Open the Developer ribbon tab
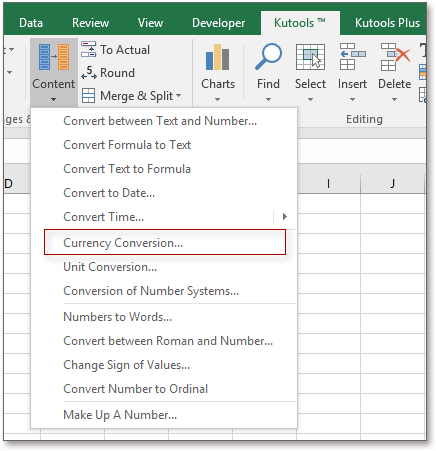Screen dimensions: 436x451 coord(218,23)
